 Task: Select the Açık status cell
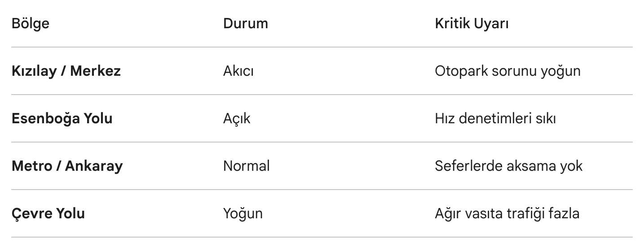(x=237, y=118)
